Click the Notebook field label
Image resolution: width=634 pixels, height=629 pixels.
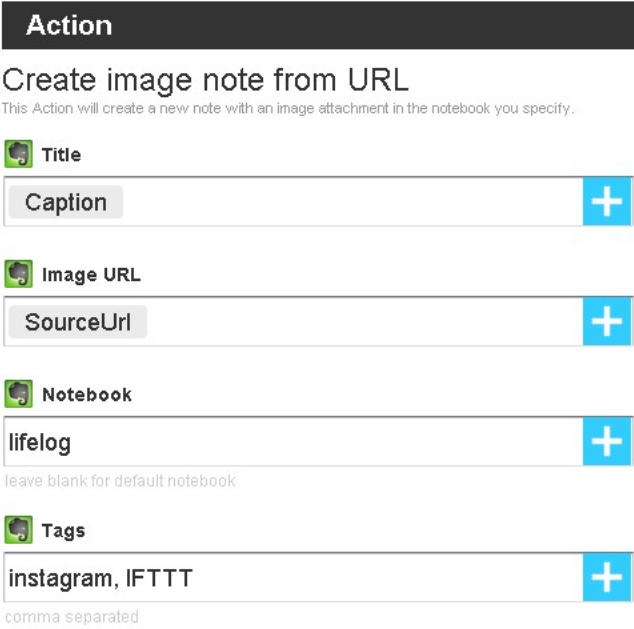click(x=86, y=395)
